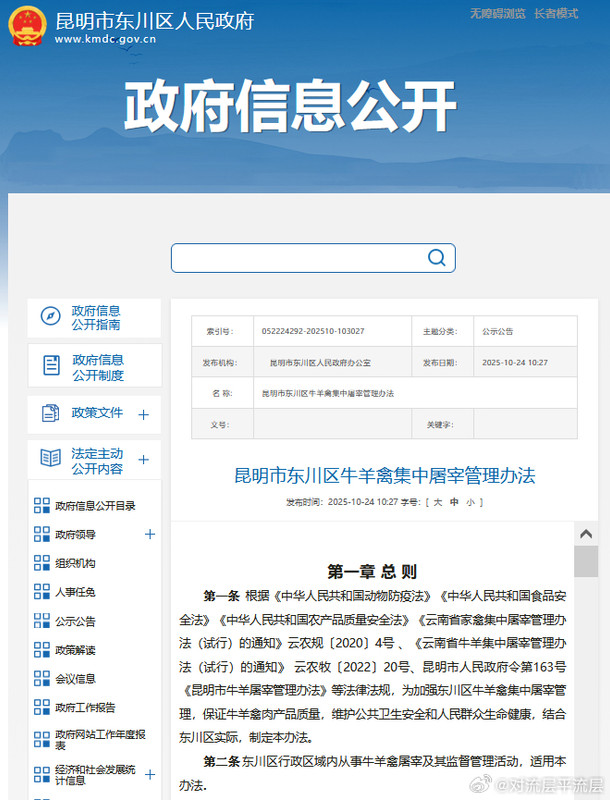
Task: Expand the 法定主动公开内容 plus sign
Action: pos(144,460)
